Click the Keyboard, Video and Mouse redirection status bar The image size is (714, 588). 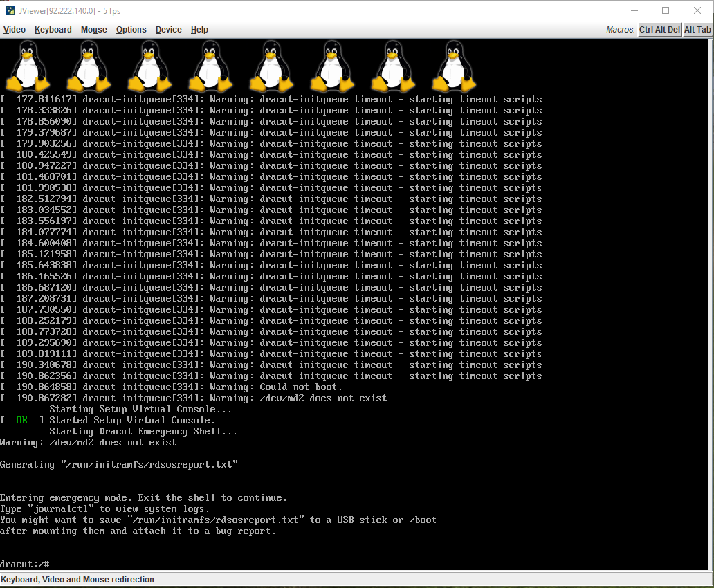[x=77, y=580]
